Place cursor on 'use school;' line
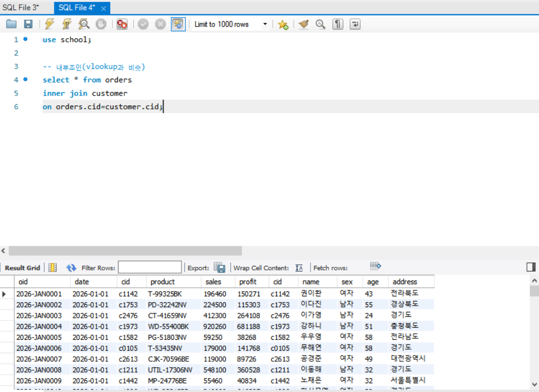Image resolution: width=539 pixels, height=392 pixels. pyautogui.click(x=67, y=39)
